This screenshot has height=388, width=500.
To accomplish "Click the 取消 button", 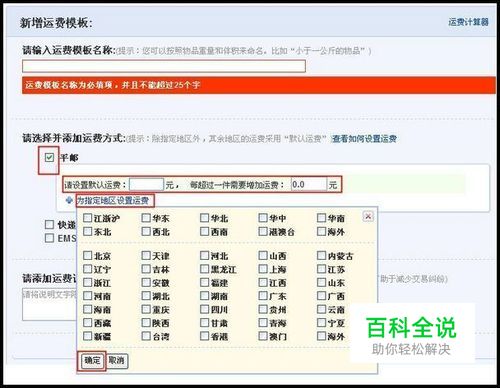I will click(117, 360).
